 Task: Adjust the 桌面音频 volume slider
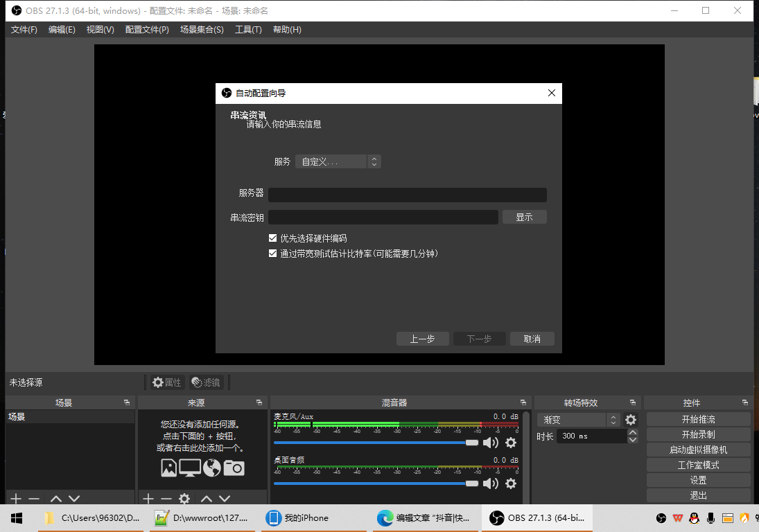point(376,484)
